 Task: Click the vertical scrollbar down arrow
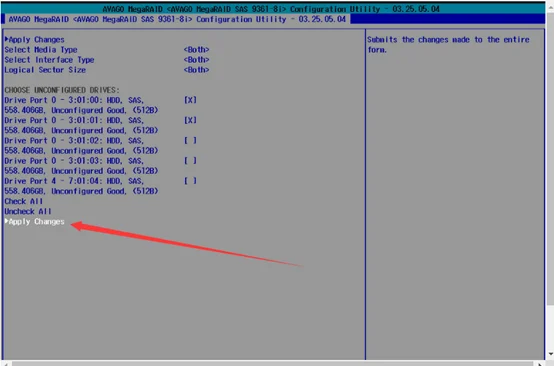(x=550, y=354)
